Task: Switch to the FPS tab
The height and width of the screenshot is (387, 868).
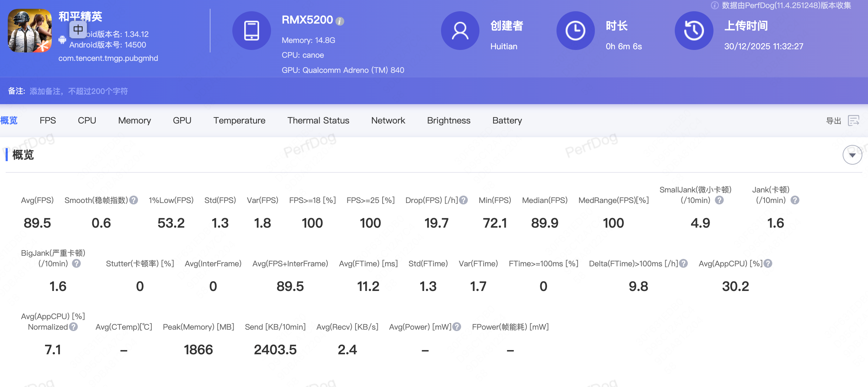Action: (x=48, y=121)
